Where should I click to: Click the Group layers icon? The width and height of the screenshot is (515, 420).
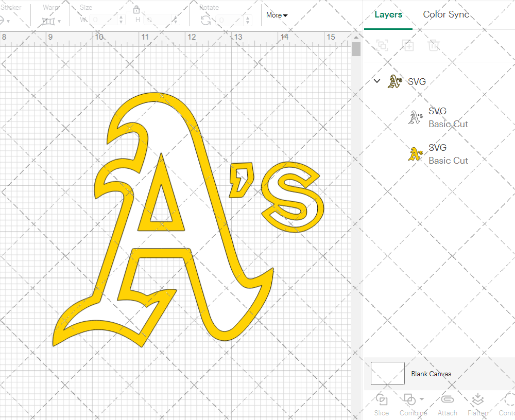coord(382,45)
